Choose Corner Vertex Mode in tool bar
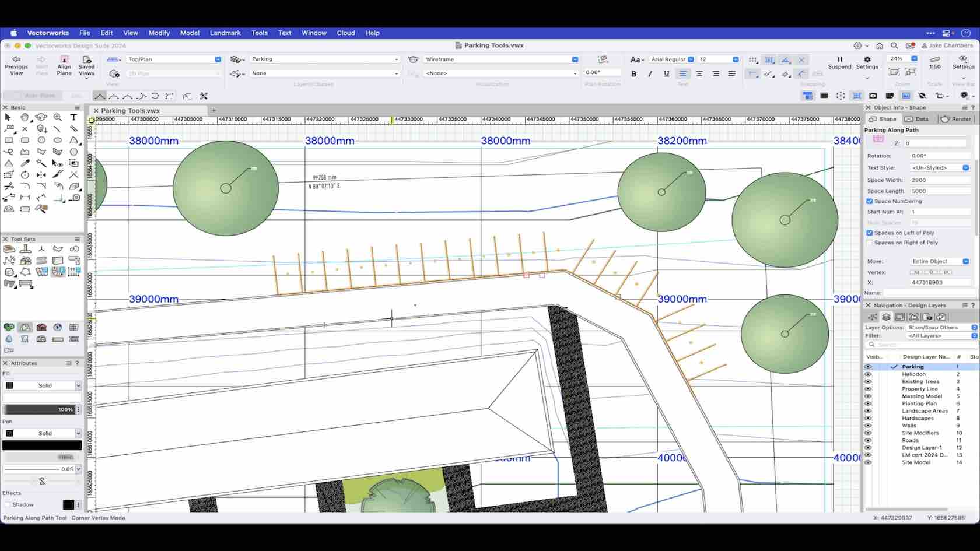This screenshot has height=551, width=980. click(100, 96)
